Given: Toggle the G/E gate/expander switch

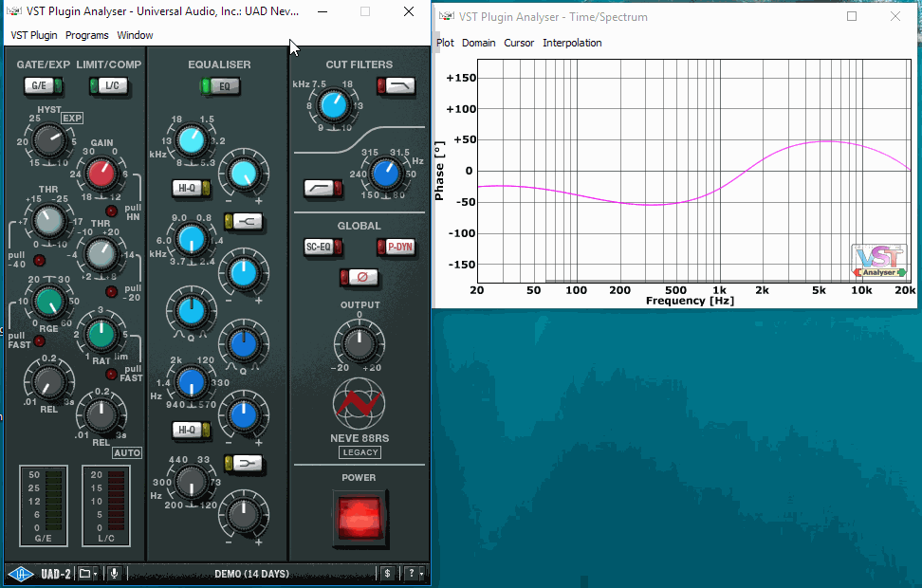Looking at the screenshot, I should [43, 86].
